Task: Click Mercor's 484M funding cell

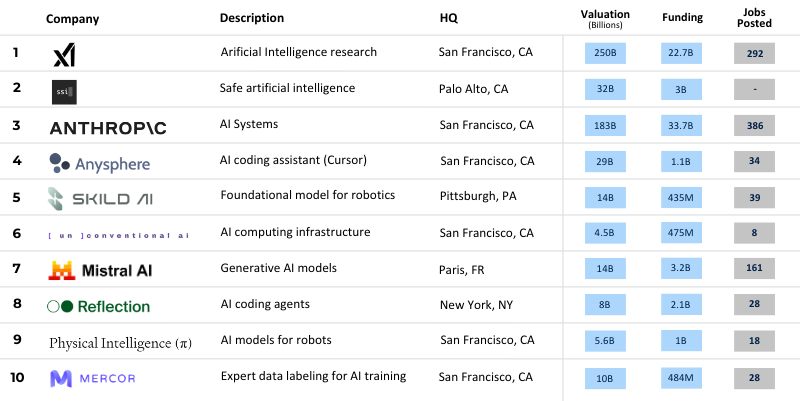Action: pos(682,377)
